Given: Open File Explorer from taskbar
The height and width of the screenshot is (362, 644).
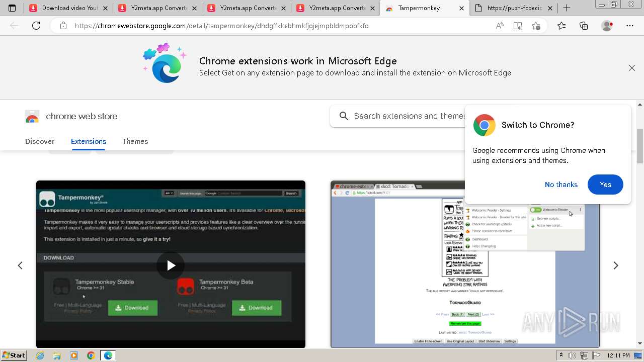Looking at the screenshot, I should (57, 355).
